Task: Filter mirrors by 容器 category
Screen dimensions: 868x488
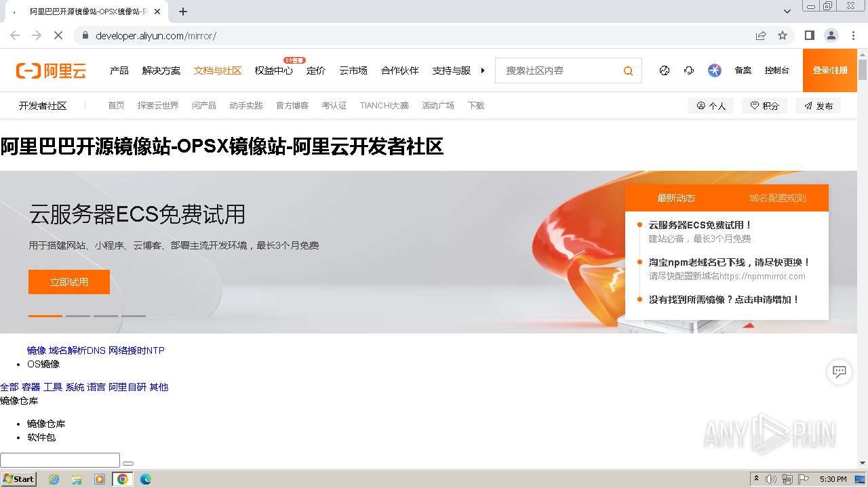Action: click(x=31, y=387)
